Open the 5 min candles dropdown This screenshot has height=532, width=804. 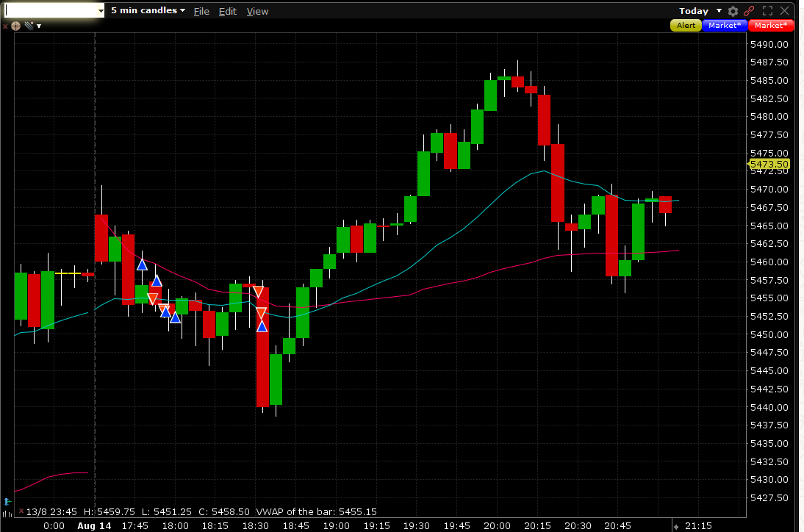148,10
